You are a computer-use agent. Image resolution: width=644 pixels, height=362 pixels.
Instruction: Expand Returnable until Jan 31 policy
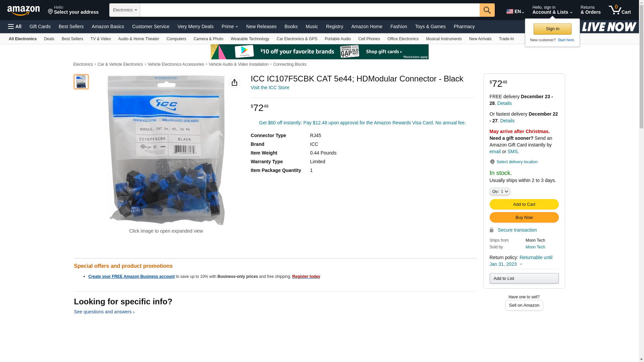pyautogui.click(x=521, y=261)
